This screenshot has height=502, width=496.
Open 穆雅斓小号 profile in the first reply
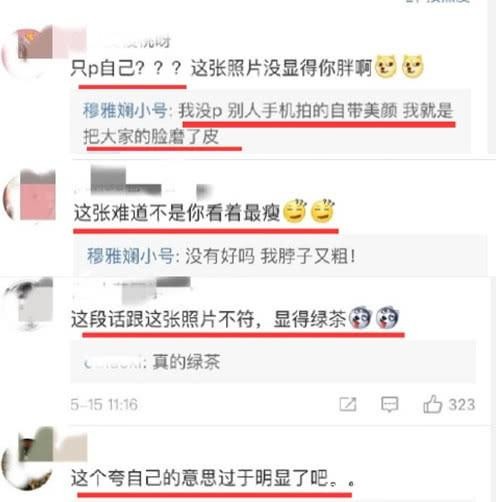(x=125, y=111)
